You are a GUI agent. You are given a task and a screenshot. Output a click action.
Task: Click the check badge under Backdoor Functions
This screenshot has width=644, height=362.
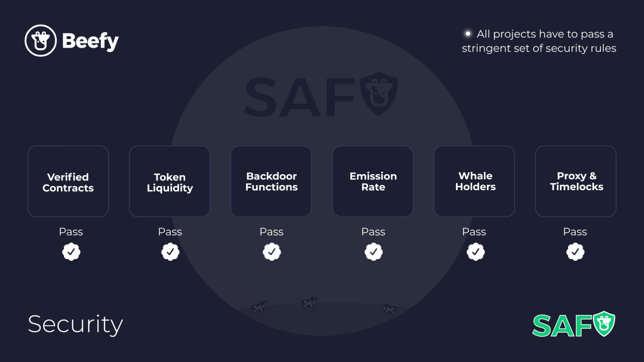pos(271,252)
